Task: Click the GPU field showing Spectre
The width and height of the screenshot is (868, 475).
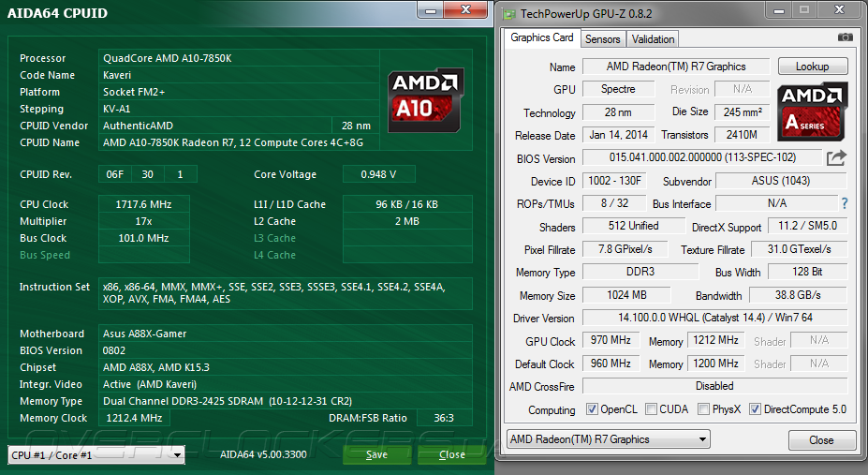Action: 618,89
